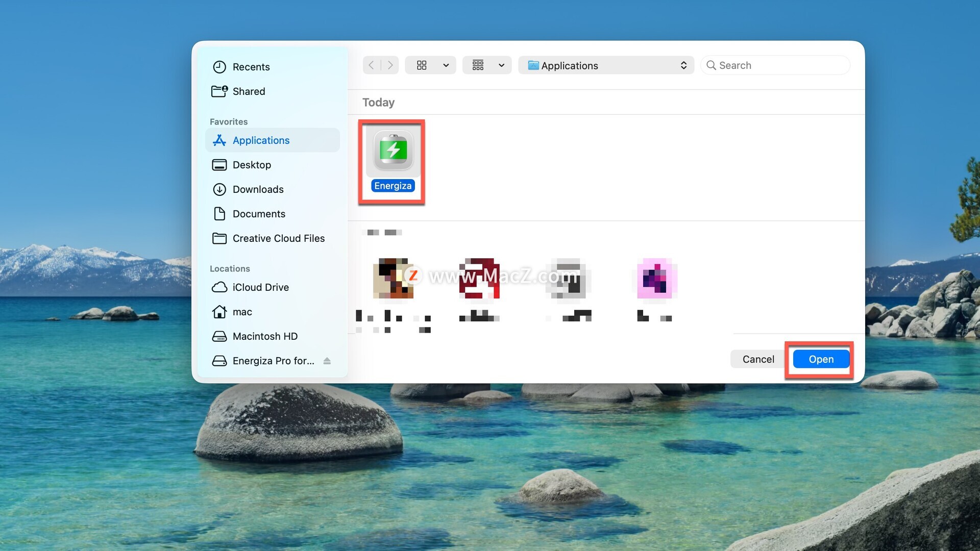This screenshot has height=551, width=980.
Task: Choose Documents in the sidebar
Action: (259, 214)
